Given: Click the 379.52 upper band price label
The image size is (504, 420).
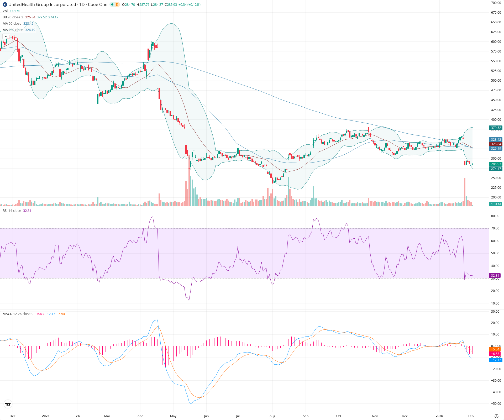Looking at the screenshot, I should click(x=496, y=128).
